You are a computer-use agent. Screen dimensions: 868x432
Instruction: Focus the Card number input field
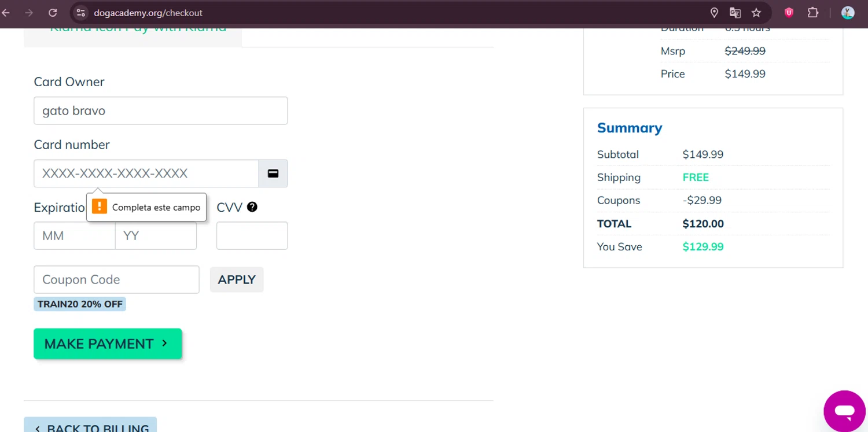coord(146,173)
